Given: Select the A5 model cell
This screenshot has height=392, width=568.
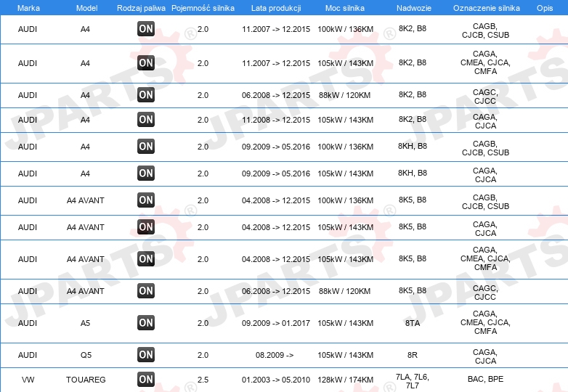Looking at the screenshot, I should pyautogui.click(x=85, y=323).
